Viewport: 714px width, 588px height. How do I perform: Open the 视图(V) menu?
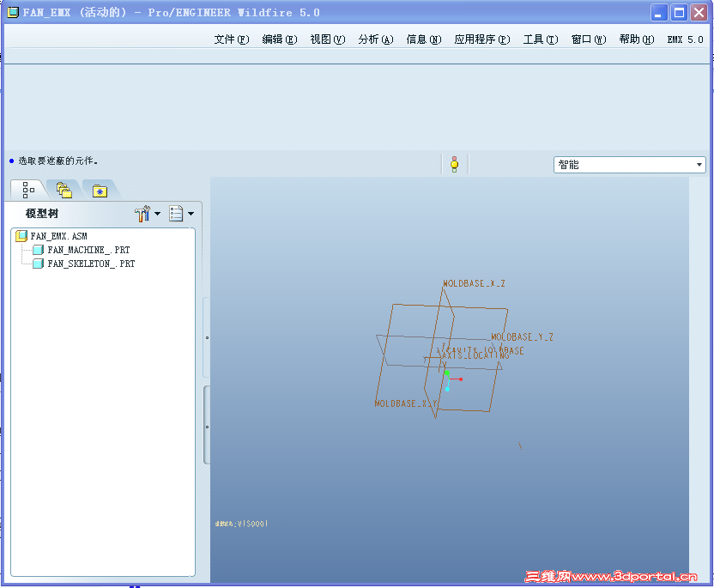[328, 39]
